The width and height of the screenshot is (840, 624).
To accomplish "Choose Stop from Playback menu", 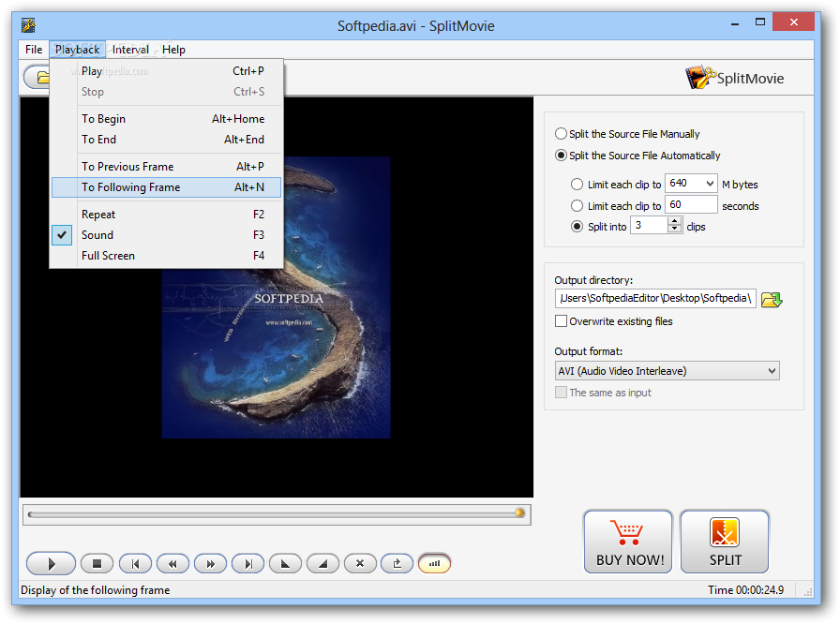I will pyautogui.click(x=166, y=92).
